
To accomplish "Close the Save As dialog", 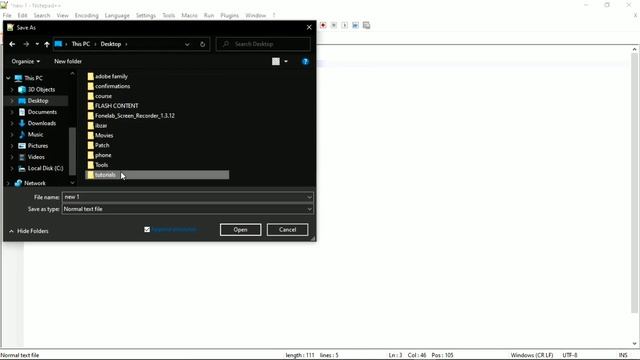I will [x=309, y=27].
